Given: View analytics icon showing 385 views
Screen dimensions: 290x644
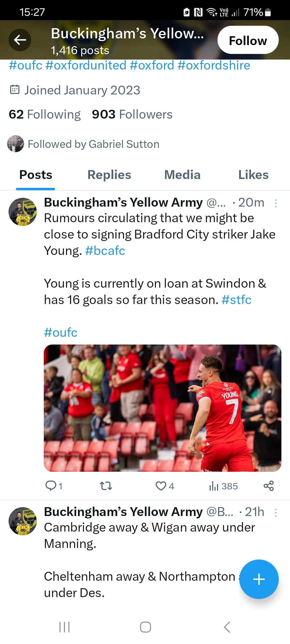Looking at the screenshot, I should 214,486.
